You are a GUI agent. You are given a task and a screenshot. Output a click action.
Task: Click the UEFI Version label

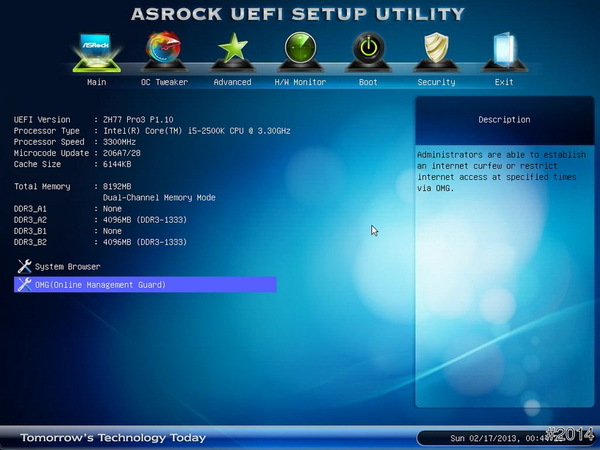click(42, 119)
